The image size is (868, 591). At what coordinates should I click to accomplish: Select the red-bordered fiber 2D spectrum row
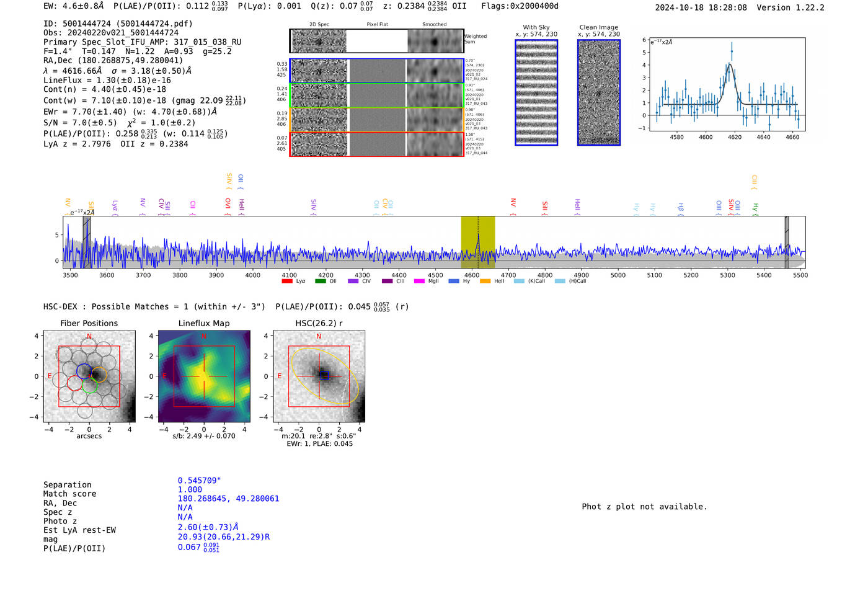[x=377, y=144]
